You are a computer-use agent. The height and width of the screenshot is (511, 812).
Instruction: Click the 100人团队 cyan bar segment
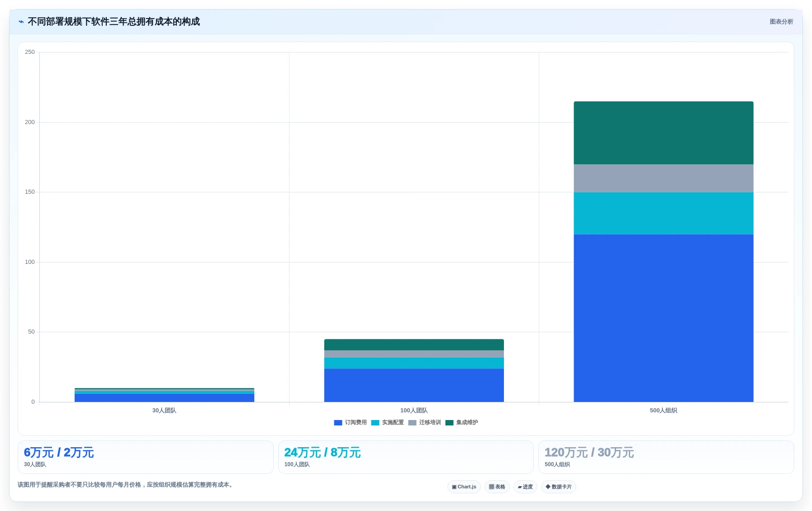tap(414, 363)
